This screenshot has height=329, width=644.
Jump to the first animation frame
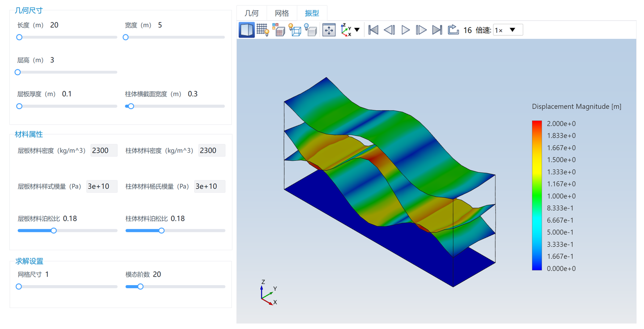point(373,30)
